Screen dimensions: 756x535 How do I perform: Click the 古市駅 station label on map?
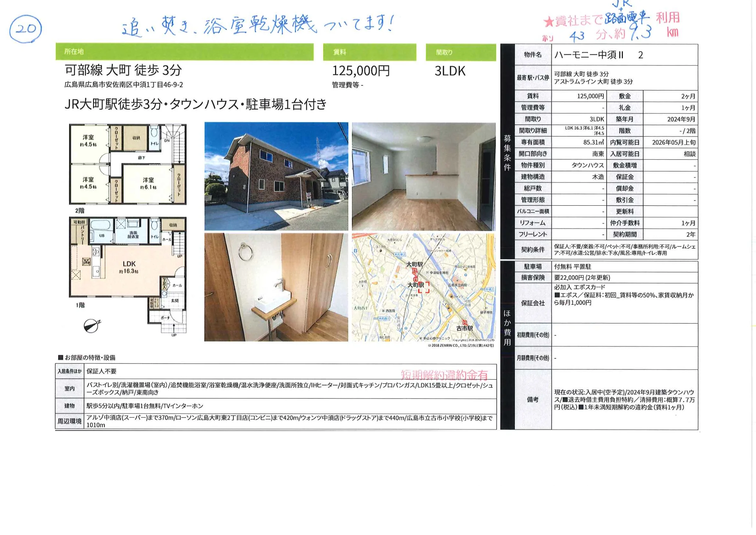(x=464, y=328)
